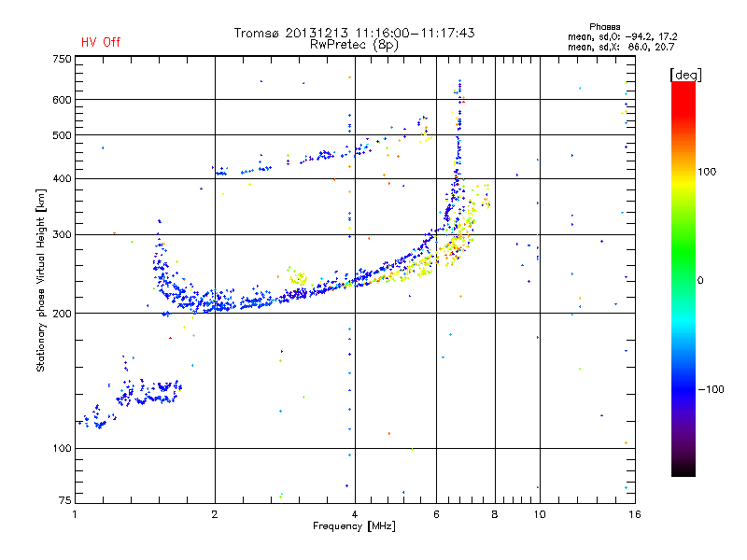This screenshot has height=560, width=747.
Task: Click the subtitle "RwPretec (8p)"
Action: point(354,45)
